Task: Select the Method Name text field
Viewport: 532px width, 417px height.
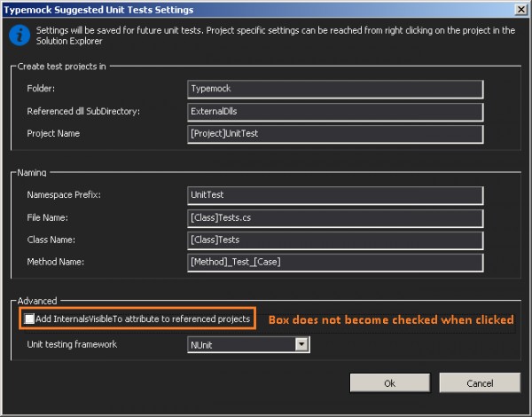Action: (x=335, y=262)
